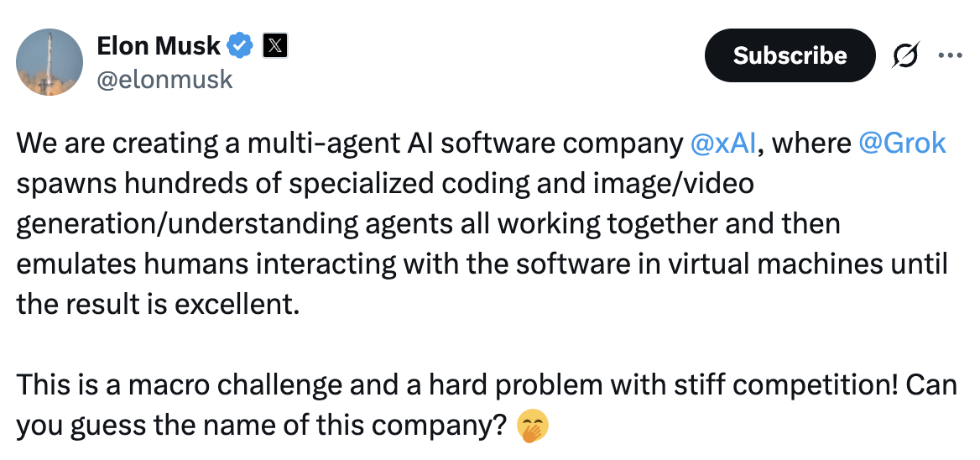Click the blue verified checkmark badge
This screenshot has height=460, width=980.
click(x=242, y=45)
